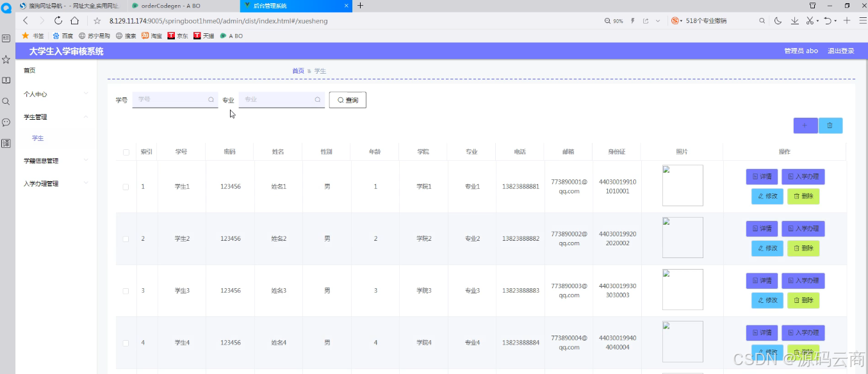
Task: Click the undo closed tab arrow icon
Action: coord(827,20)
